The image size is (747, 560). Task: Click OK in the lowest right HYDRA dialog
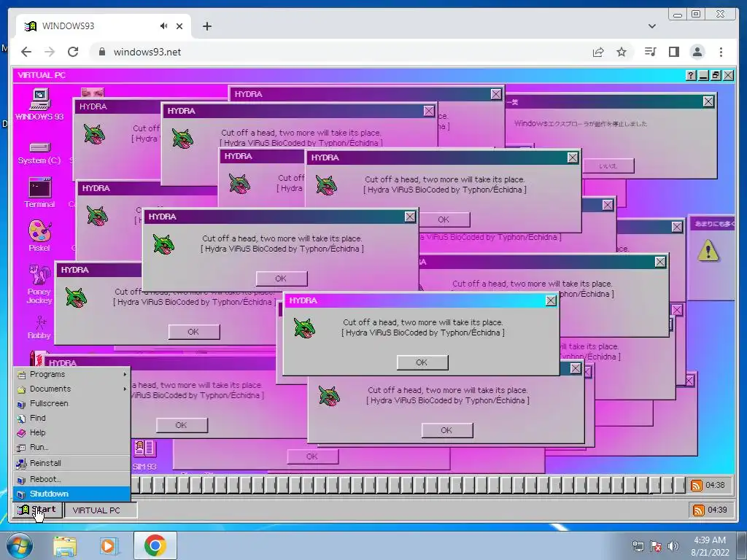point(447,430)
